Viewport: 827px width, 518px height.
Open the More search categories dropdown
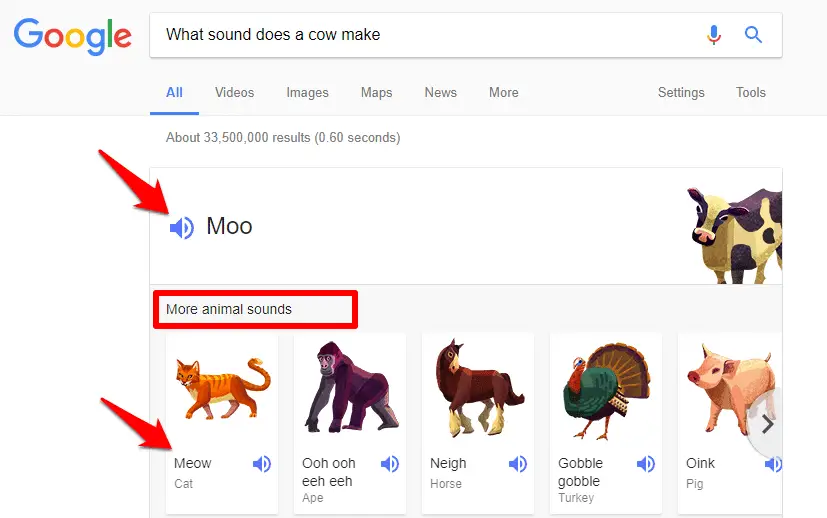pyautogui.click(x=504, y=92)
